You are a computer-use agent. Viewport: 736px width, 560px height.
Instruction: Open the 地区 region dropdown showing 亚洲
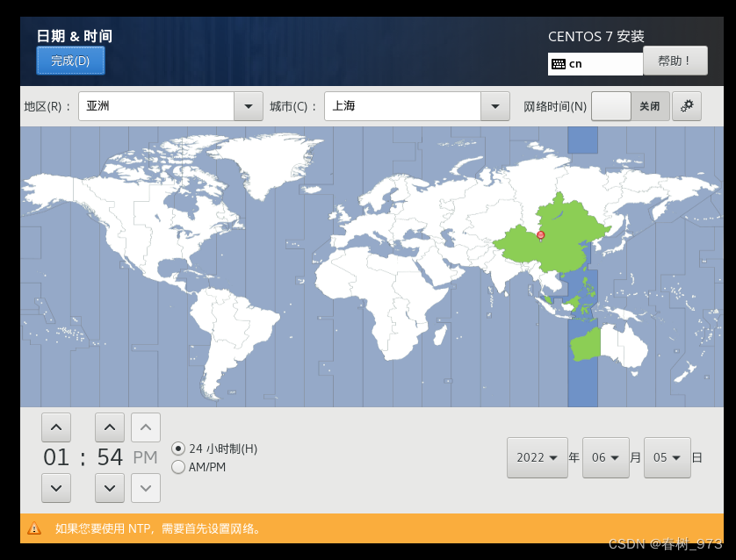tap(170, 106)
